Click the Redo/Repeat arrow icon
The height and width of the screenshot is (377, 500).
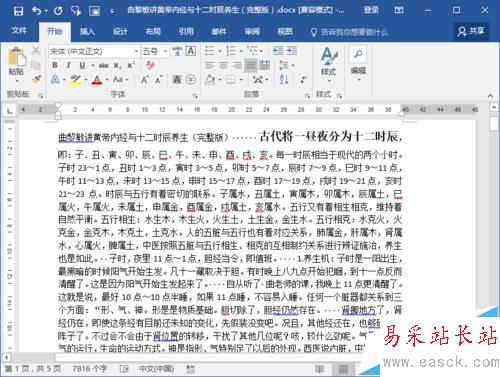pyautogui.click(x=58, y=11)
